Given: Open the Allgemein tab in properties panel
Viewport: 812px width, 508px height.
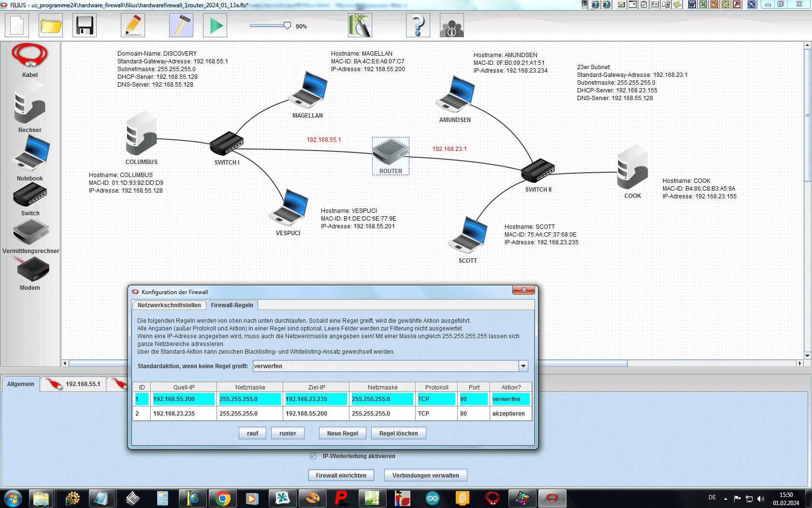Looking at the screenshot, I should coord(21,384).
